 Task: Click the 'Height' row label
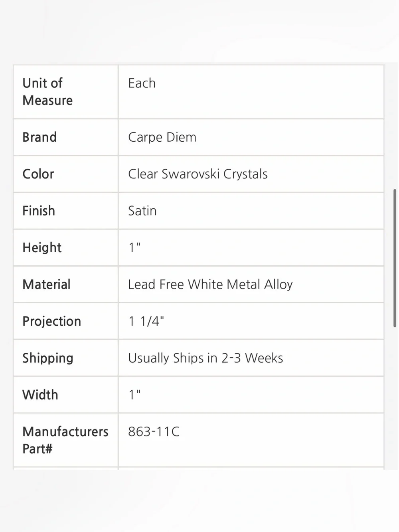tap(42, 248)
